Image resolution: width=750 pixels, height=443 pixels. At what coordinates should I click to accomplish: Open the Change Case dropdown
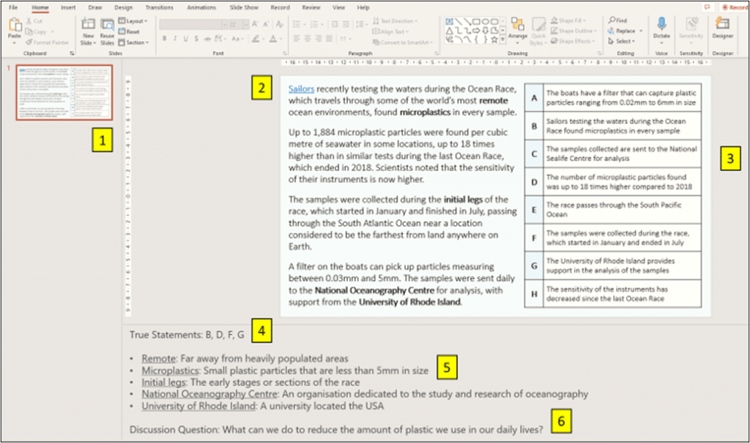pos(237,39)
